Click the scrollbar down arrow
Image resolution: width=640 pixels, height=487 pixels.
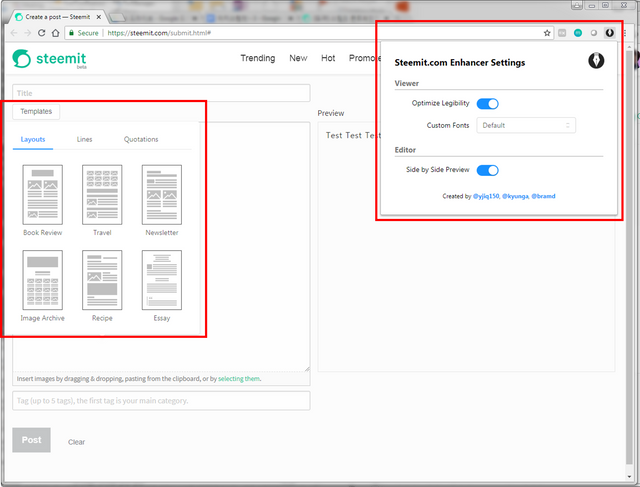(x=629, y=476)
